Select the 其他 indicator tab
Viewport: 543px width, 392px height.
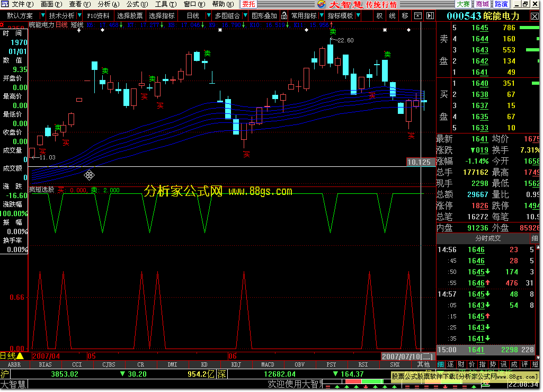coord(423,364)
